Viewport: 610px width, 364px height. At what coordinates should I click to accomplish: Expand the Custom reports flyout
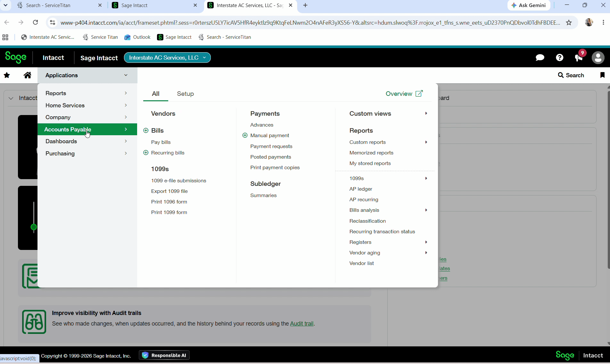[426, 142]
